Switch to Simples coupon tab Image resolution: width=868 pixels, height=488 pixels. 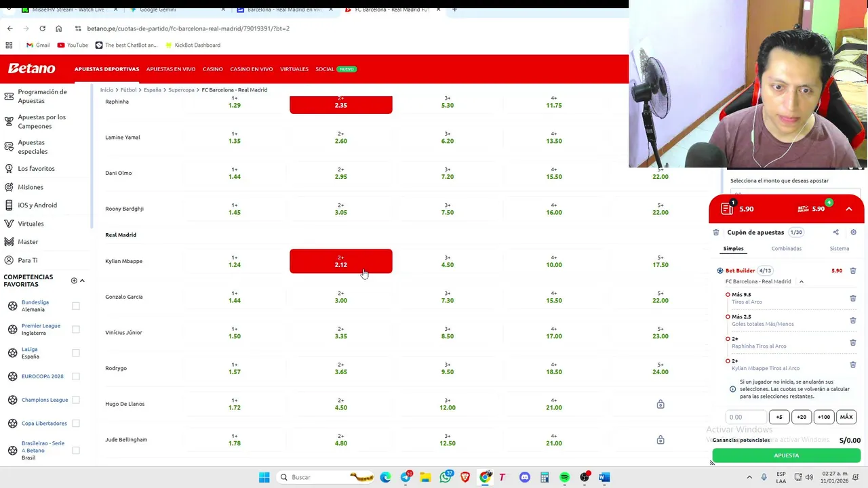pos(733,249)
